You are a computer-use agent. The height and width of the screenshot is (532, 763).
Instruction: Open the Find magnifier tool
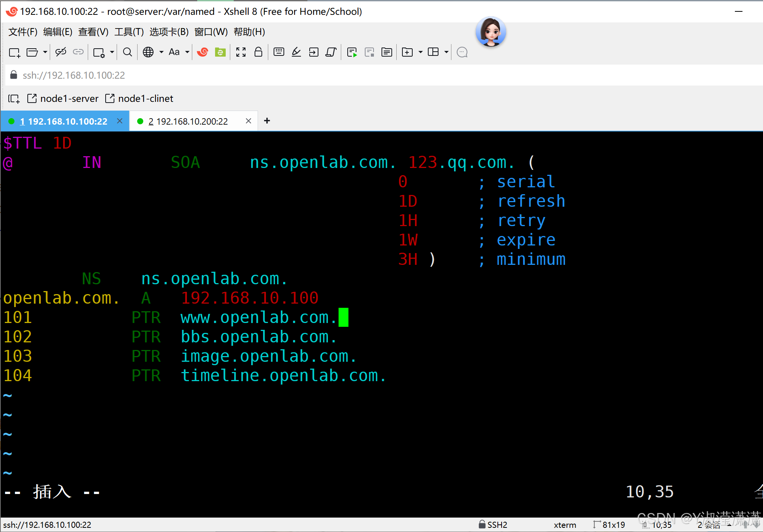(x=128, y=52)
